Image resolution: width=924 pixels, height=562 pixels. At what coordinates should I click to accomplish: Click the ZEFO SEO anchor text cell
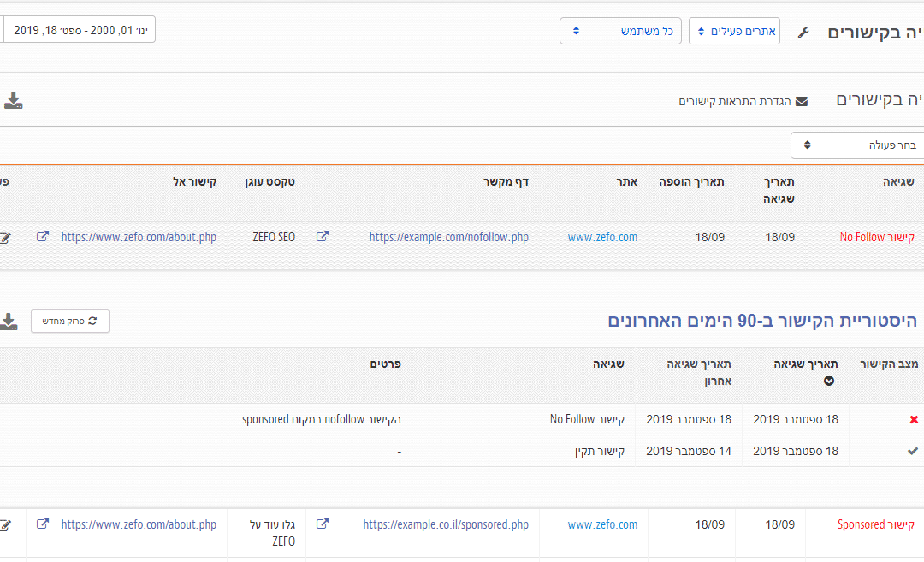click(274, 238)
